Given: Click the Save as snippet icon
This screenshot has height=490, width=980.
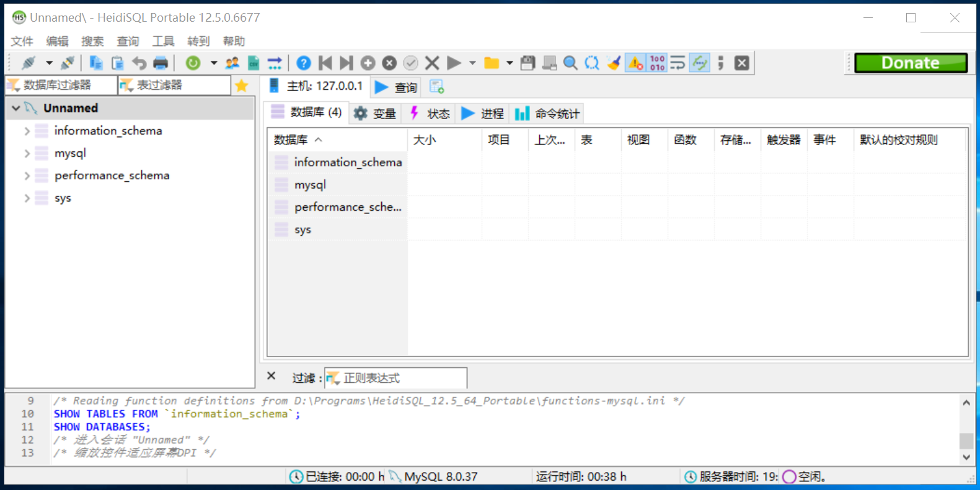Looking at the screenshot, I should pyautogui.click(x=549, y=63).
